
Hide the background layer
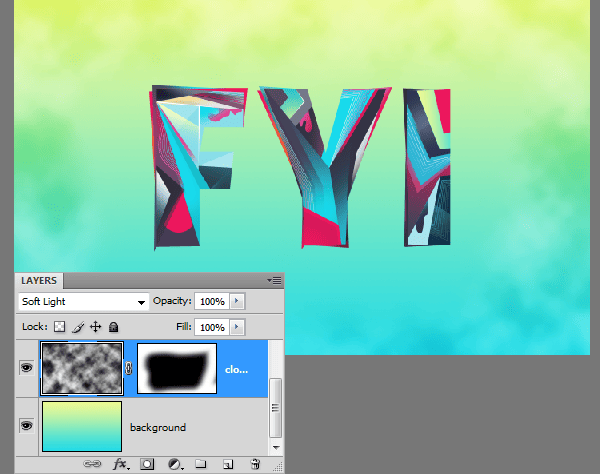pyautogui.click(x=26, y=426)
